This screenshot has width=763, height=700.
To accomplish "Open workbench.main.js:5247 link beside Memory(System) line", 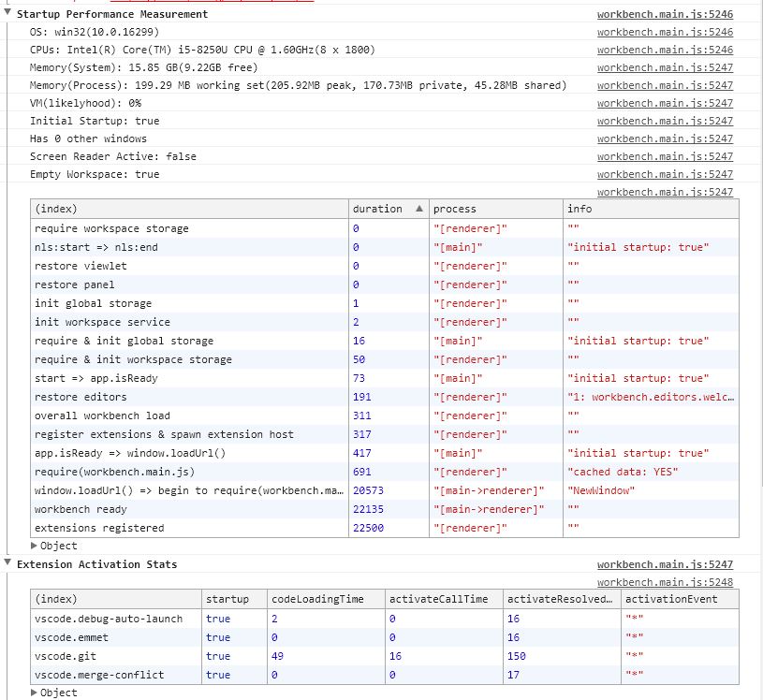I will coord(665,67).
